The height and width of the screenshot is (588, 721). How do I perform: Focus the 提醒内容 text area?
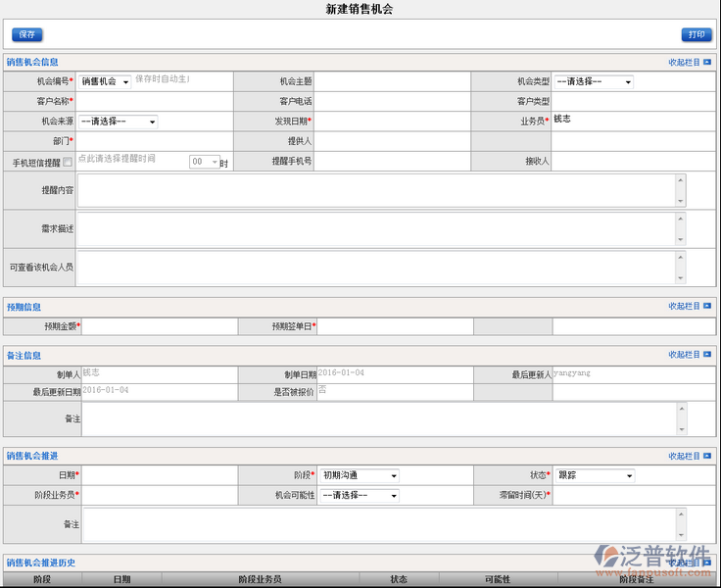pos(376,190)
